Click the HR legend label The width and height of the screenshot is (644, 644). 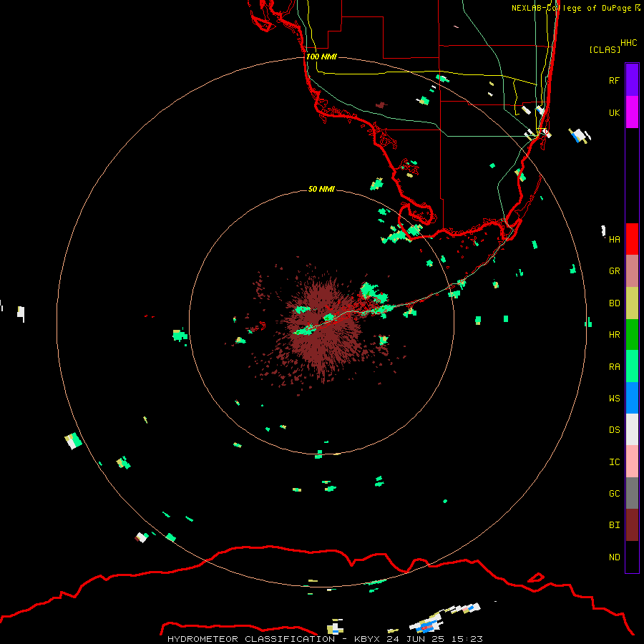coord(614,335)
